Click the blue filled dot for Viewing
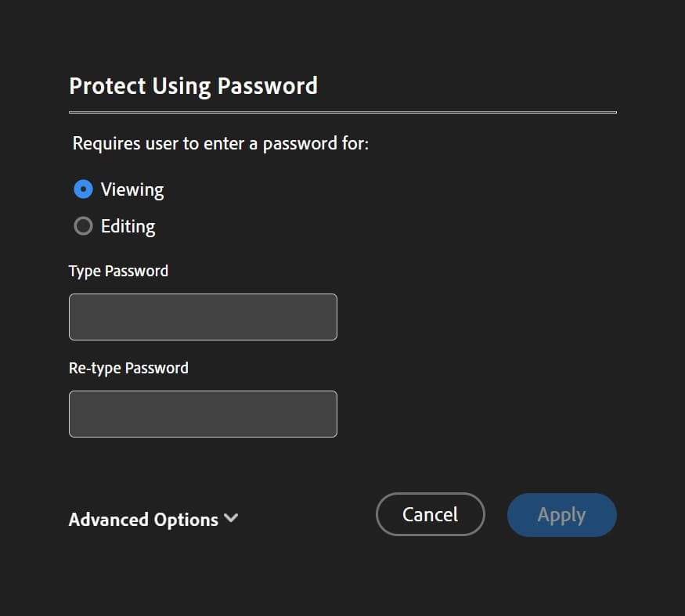 (83, 189)
